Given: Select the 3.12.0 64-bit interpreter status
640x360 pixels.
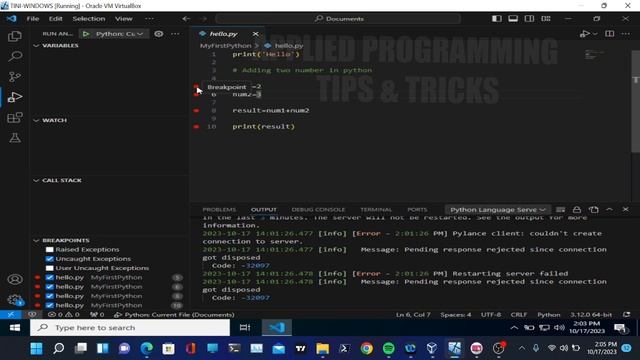Looking at the screenshot, I should [x=591, y=315].
